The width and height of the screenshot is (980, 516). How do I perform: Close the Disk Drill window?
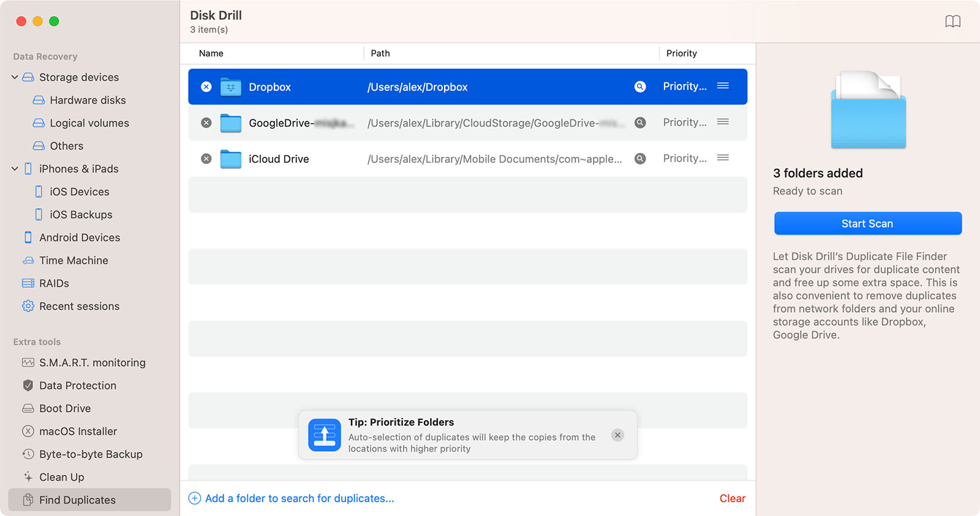coord(21,21)
